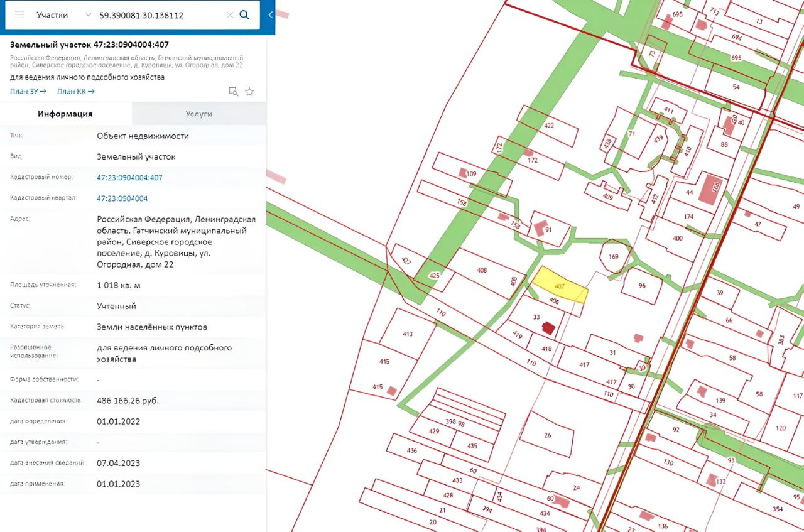Open cadastral quarter 47:23:0904004 link
The image size is (804, 532).
pos(122,198)
